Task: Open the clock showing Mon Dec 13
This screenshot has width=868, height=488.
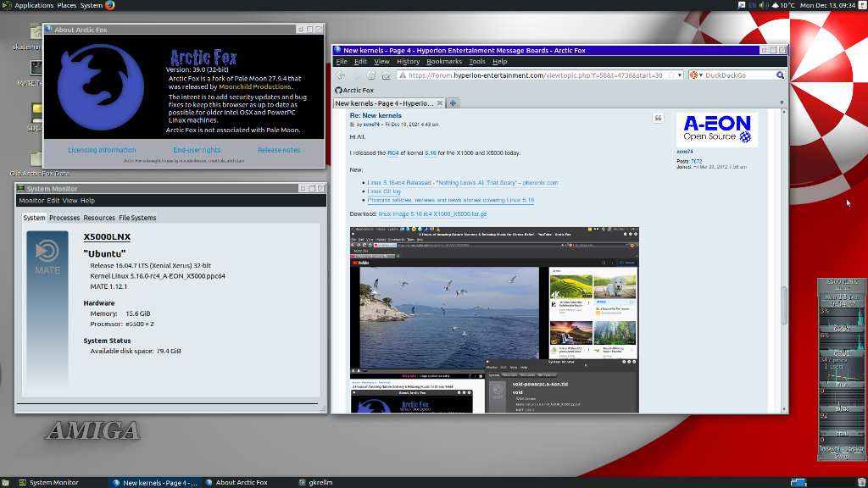Action: pyautogui.click(x=827, y=6)
